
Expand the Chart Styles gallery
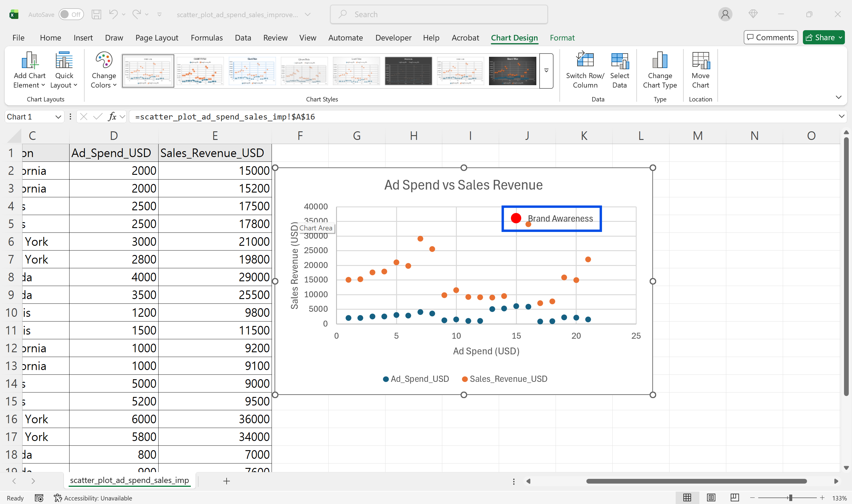[546, 71]
